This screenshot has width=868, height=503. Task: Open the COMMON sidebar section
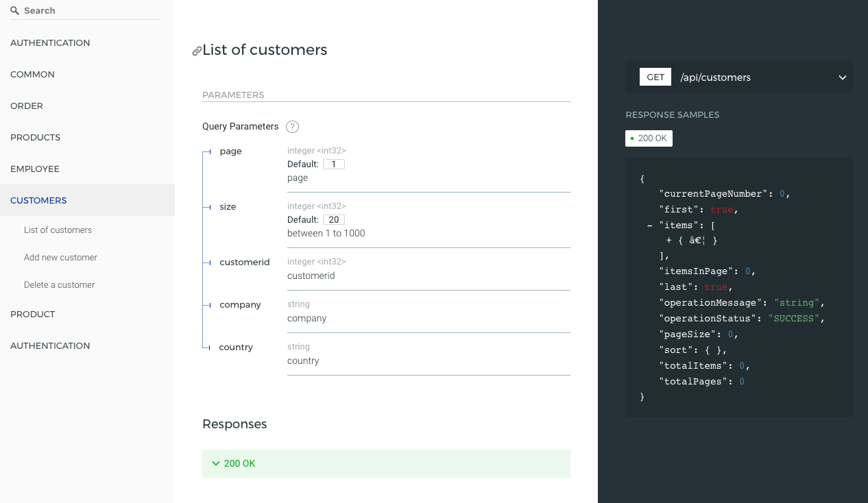pos(32,74)
